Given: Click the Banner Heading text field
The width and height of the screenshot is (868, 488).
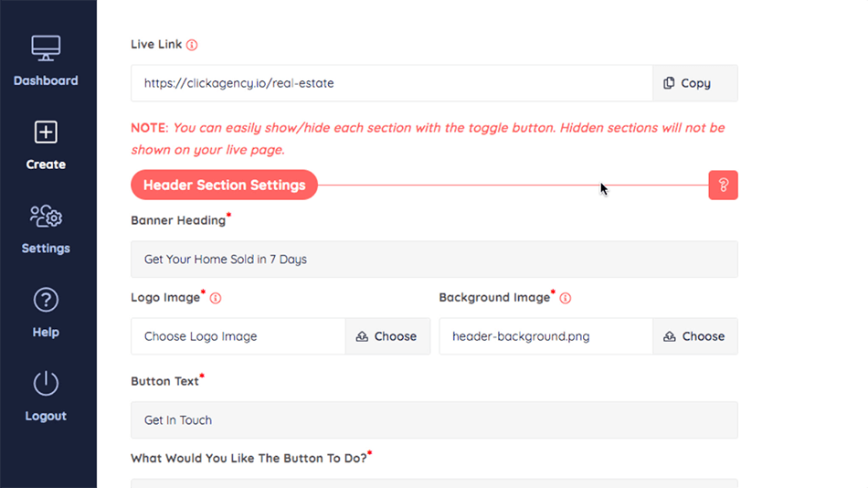Looking at the screenshot, I should pos(434,260).
